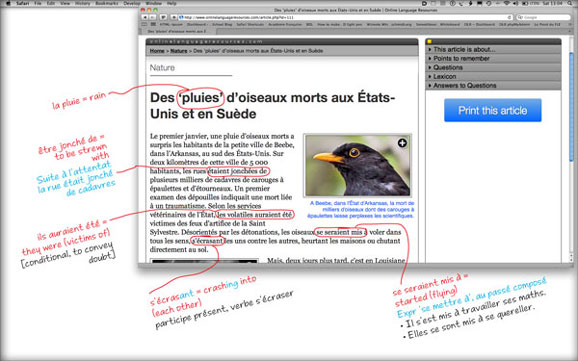This screenshot has height=361, width=578.
Task: Click the Spotlight search icon in menu bar
Action: pyautogui.click(x=570, y=3)
